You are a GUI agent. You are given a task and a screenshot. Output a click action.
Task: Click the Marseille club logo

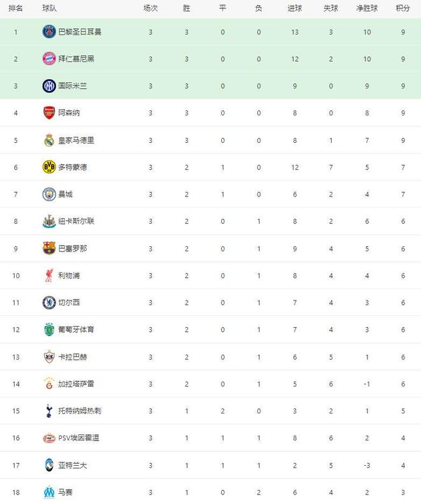tap(49, 492)
